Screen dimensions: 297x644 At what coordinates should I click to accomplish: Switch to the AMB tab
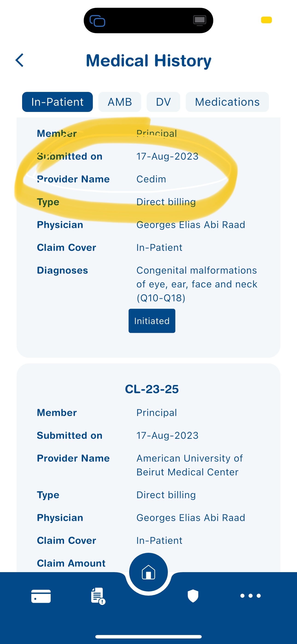coord(120,102)
